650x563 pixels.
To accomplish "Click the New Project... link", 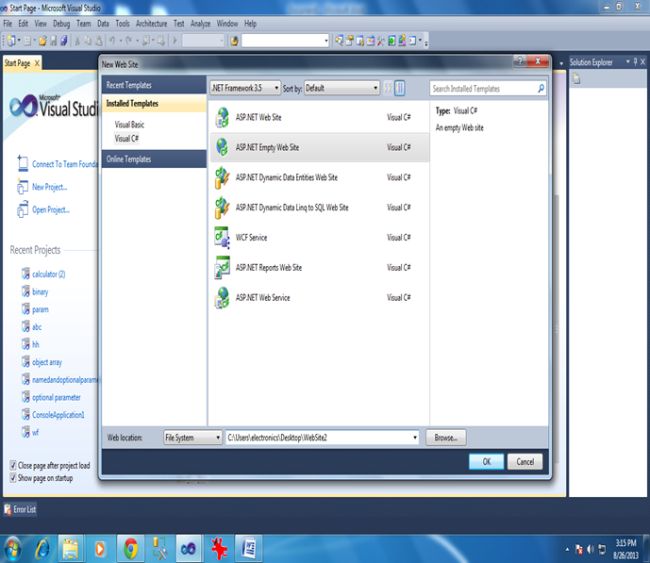I will 49,187.
